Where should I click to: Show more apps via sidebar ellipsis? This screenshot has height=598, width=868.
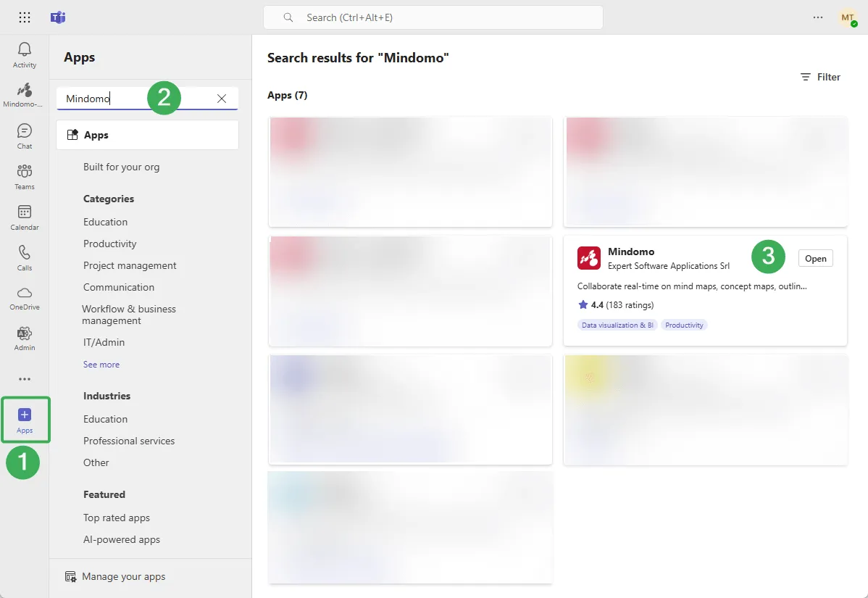tap(25, 379)
